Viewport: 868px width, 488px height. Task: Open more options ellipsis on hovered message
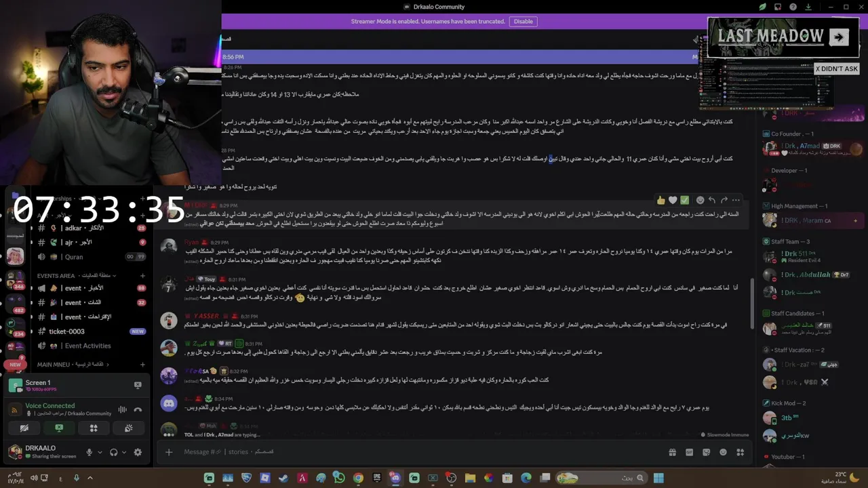click(736, 200)
